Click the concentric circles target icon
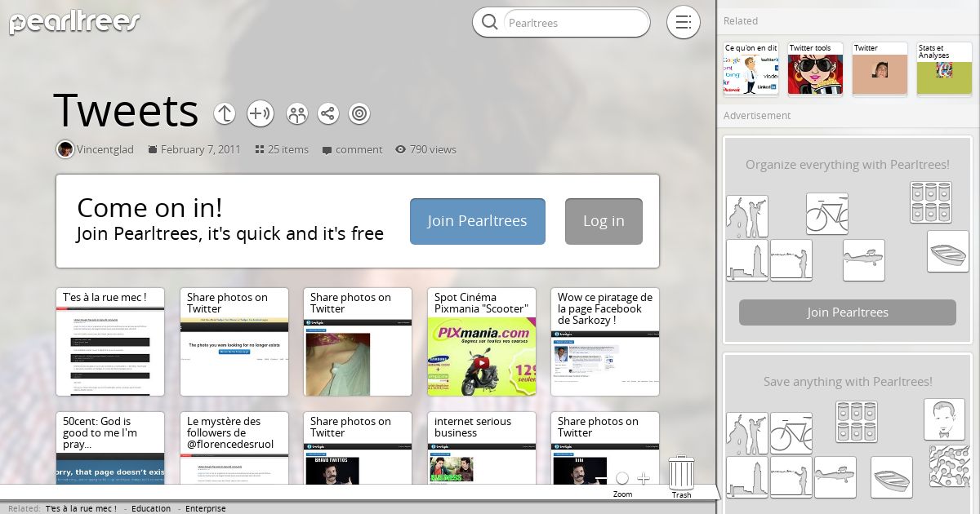Screen dimensions: 980x514 (x=359, y=113)
